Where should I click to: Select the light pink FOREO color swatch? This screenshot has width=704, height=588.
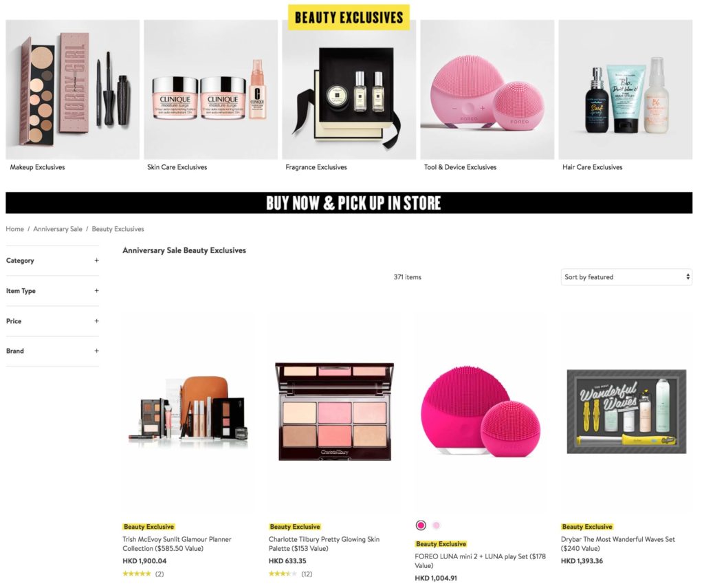(436, 525)
